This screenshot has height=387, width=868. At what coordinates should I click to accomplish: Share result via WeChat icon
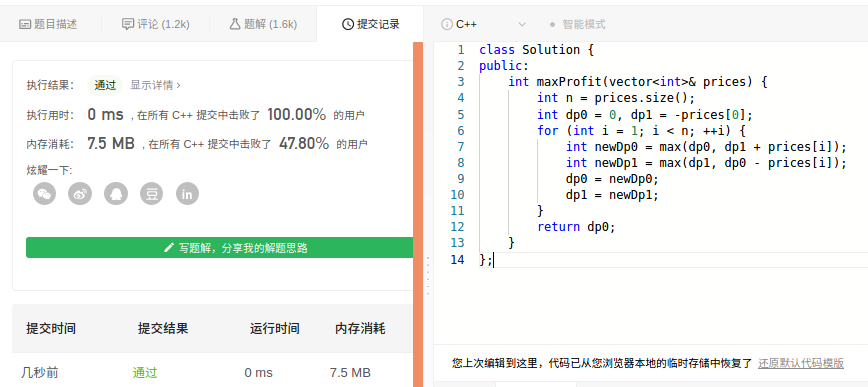coord(44,194)
